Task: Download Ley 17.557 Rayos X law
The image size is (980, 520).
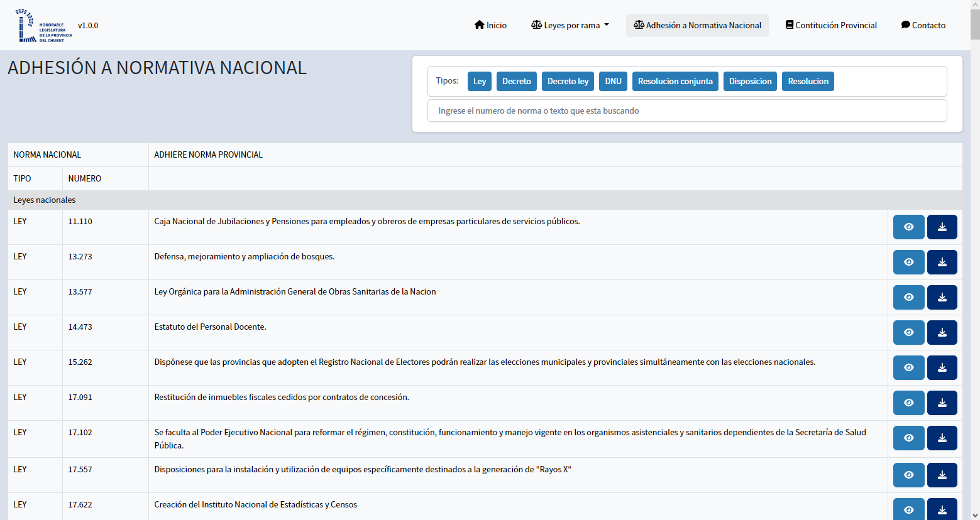Action: point(942,475)
